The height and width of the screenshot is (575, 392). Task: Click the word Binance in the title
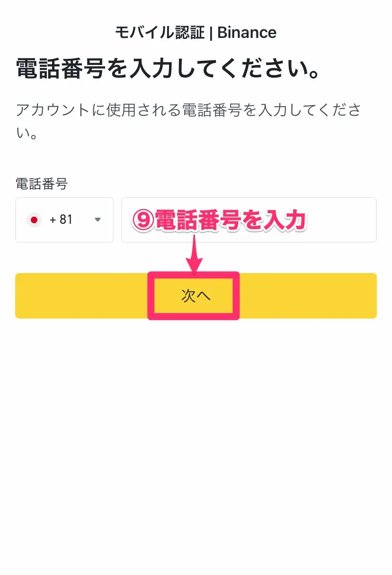(247, 32)
